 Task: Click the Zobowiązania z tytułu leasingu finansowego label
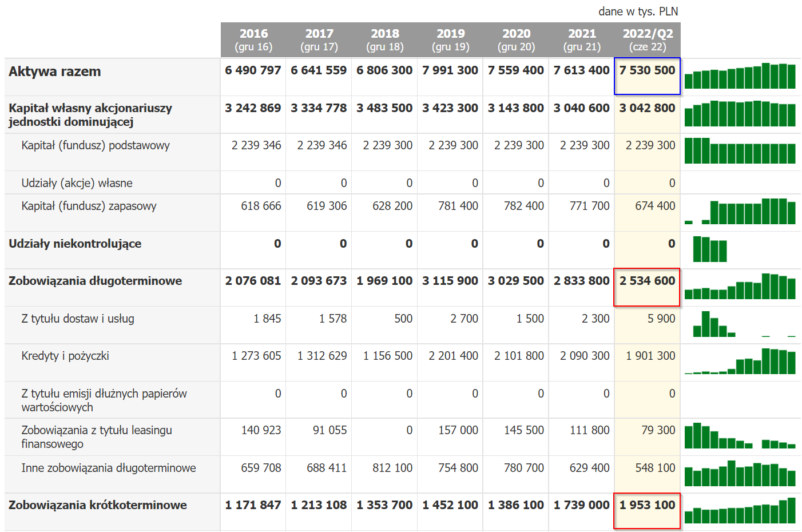[x=97, y=437]
